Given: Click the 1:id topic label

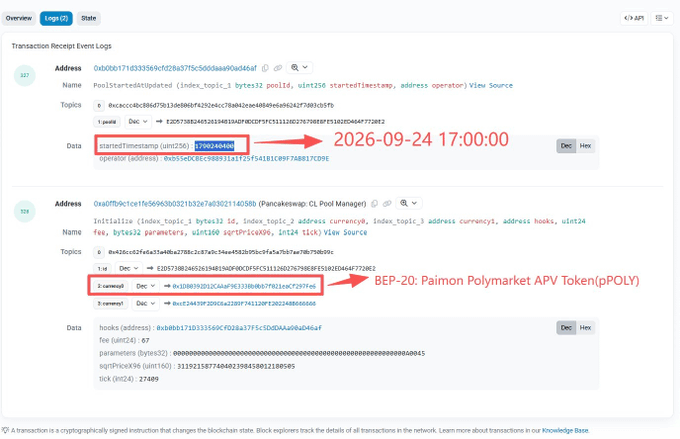Looking at the screenshot, I should tap(102, 269).
